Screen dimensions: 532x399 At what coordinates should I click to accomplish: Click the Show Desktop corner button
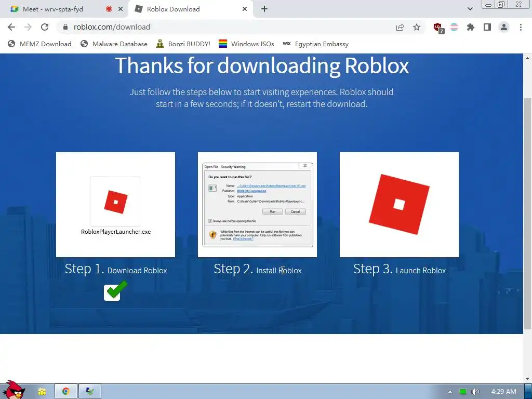tap(528, 392)
